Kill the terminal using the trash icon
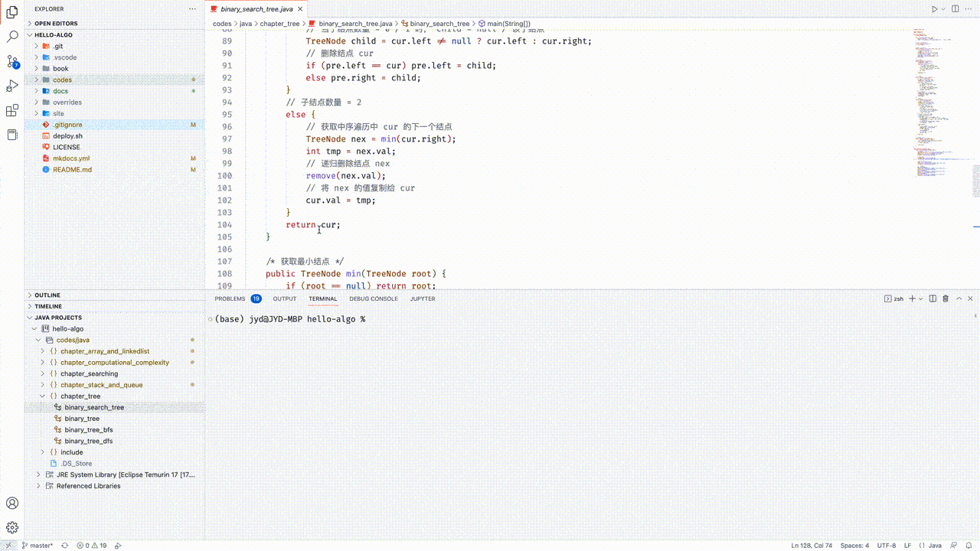The width and height of the screenshot is (980, 551). 946,298
